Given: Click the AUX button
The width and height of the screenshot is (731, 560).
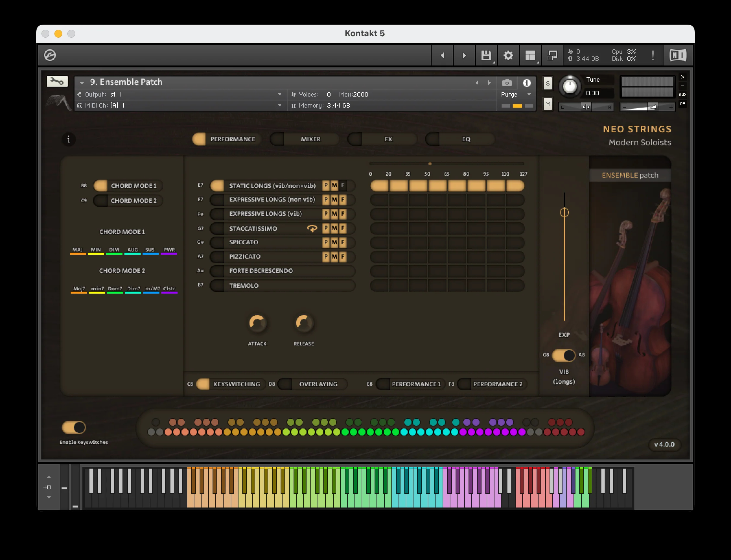Looking at the screenshot, I should click(683, 95).
